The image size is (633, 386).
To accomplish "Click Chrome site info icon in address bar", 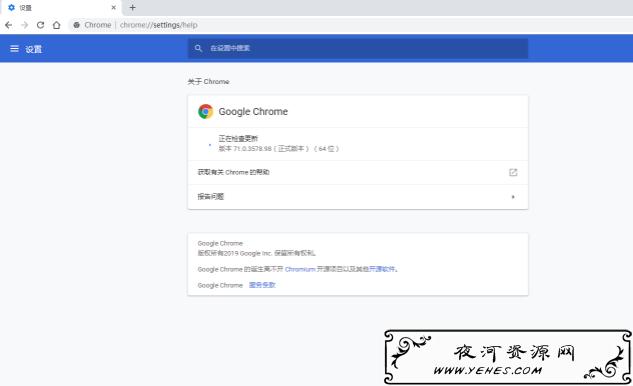I will point(76,25).
